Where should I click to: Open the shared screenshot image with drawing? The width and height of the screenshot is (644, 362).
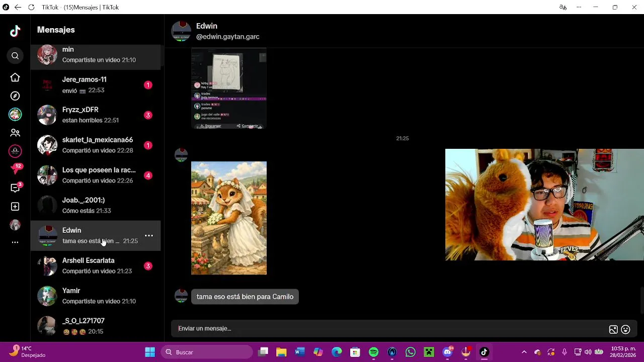pyautogui.click(x=229, y=88)
